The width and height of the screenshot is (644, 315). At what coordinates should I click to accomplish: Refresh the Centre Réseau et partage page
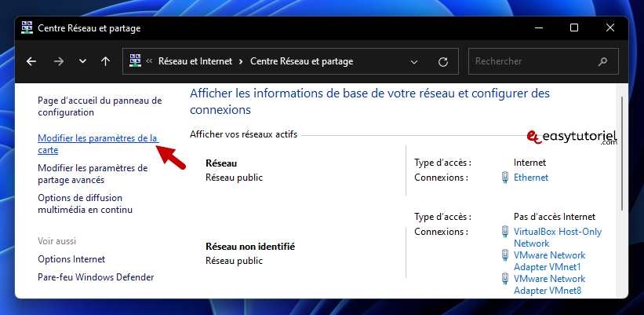tap(442, 62)
